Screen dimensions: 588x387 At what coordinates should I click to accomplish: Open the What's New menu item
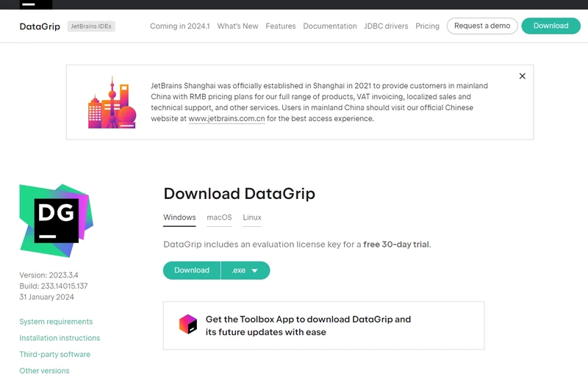coord(237,26)
